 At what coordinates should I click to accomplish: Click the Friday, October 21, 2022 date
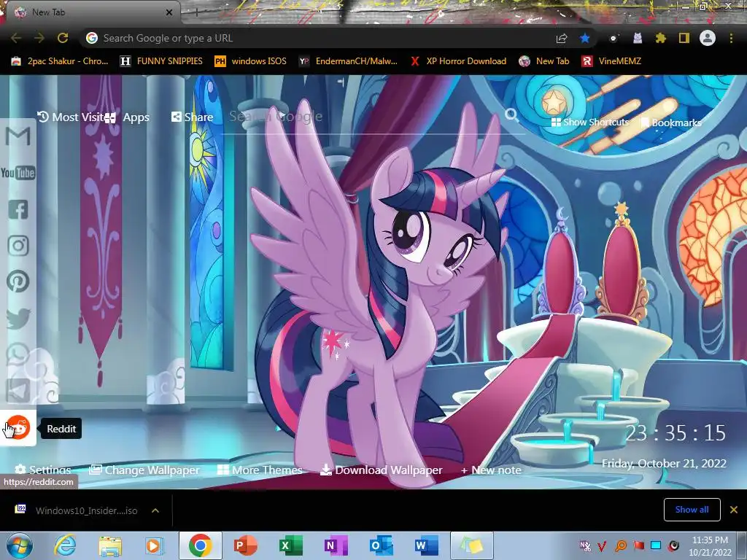664,463
